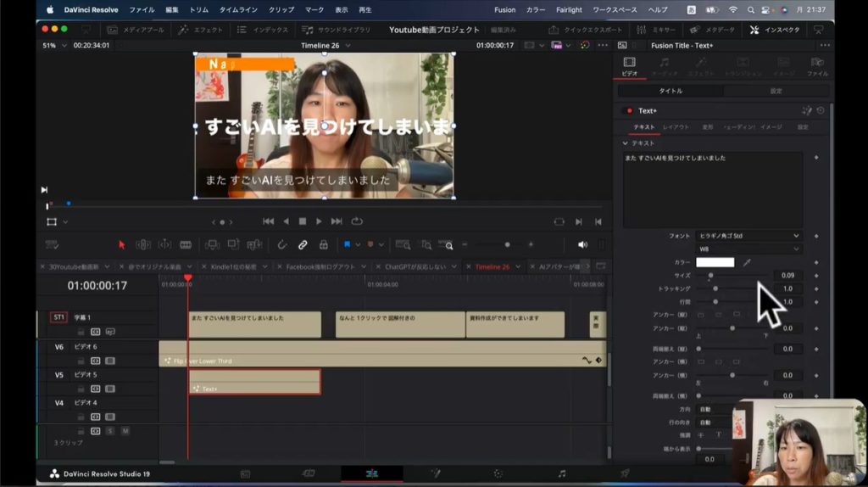Open the Fusion menu in the menu bar
868x487 pixels.
[x=504, y=9]
